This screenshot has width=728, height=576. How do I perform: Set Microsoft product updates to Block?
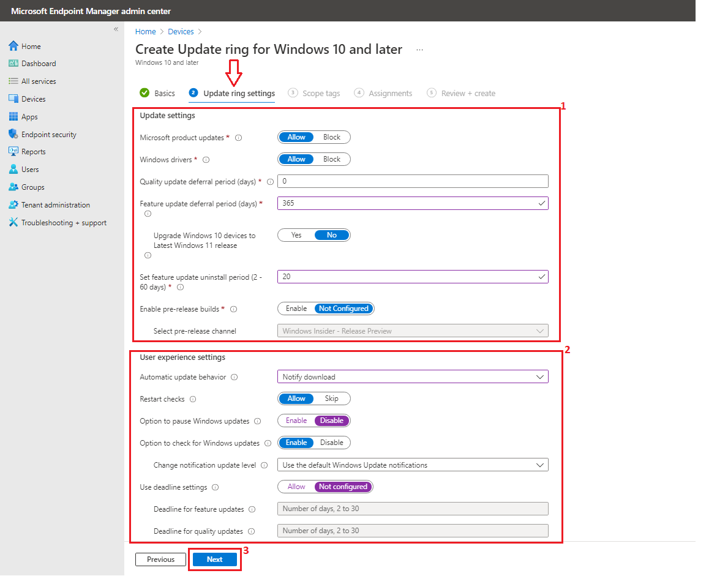(x=331, y=137)
